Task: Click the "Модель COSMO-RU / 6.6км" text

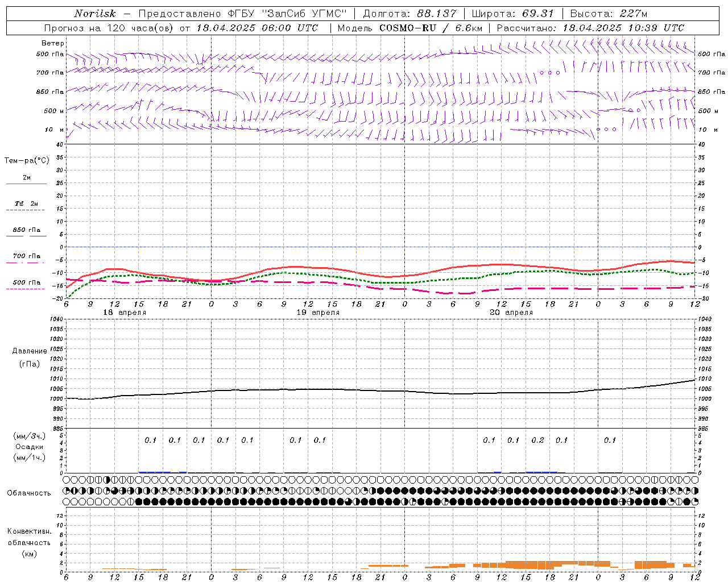Action: click(410, 28)
